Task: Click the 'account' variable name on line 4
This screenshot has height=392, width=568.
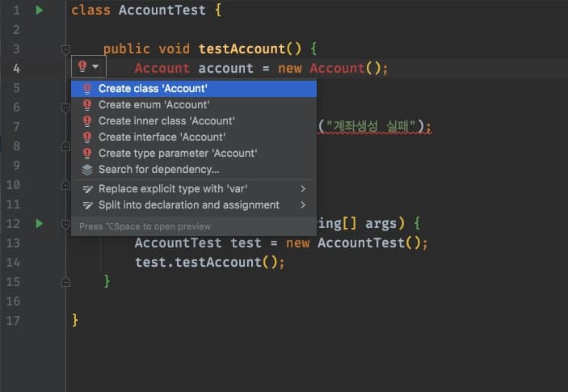Action: tap(225, 68)
